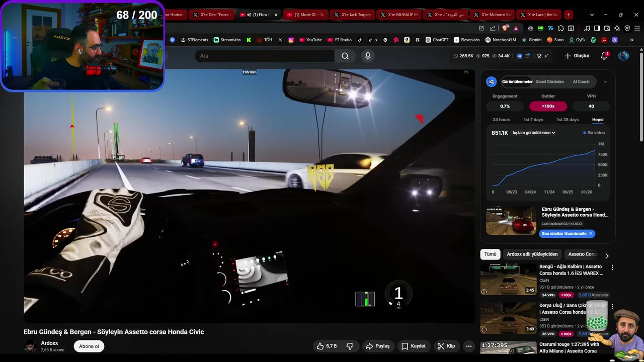Dislike the video with thumbs down
Screen dimensions: 644x362
pyautogui.click(x=350, y=346)
